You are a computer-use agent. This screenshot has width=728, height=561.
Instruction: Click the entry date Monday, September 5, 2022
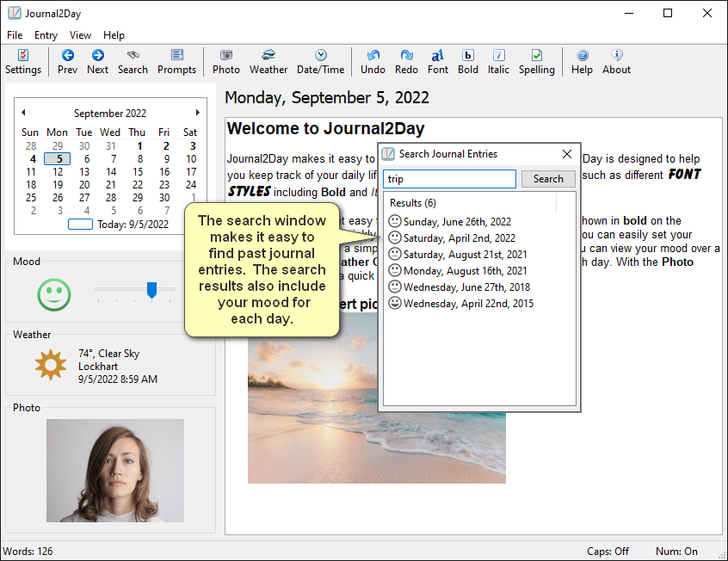point(327,97)
